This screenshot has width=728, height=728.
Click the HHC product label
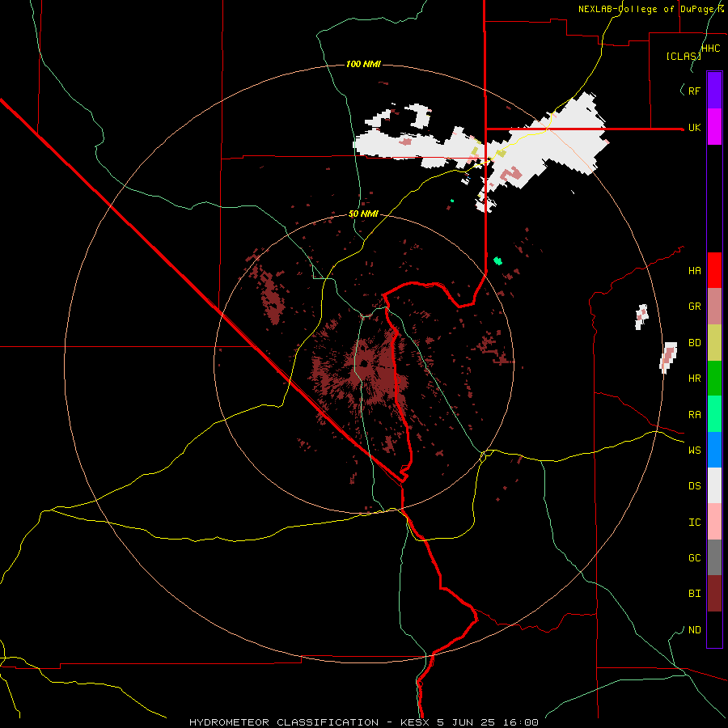(711, 49)
